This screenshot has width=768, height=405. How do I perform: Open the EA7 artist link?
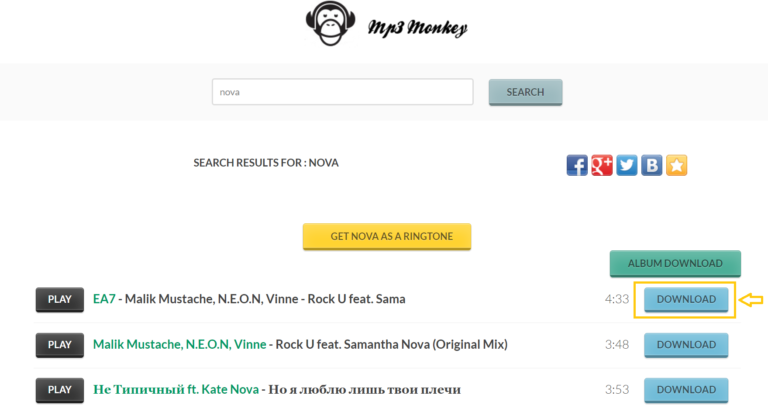104,299
